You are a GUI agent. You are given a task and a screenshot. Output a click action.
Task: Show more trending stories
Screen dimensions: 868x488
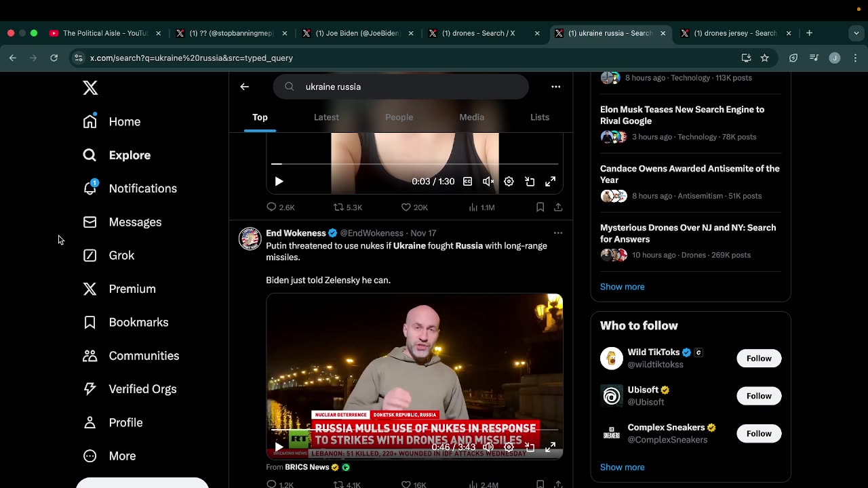623,287
